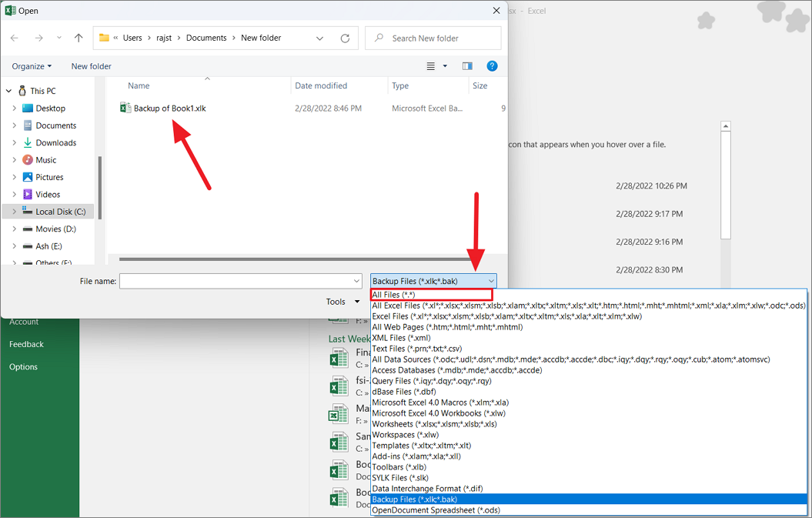Choose Data Interchange Format filter

point(427,489)
